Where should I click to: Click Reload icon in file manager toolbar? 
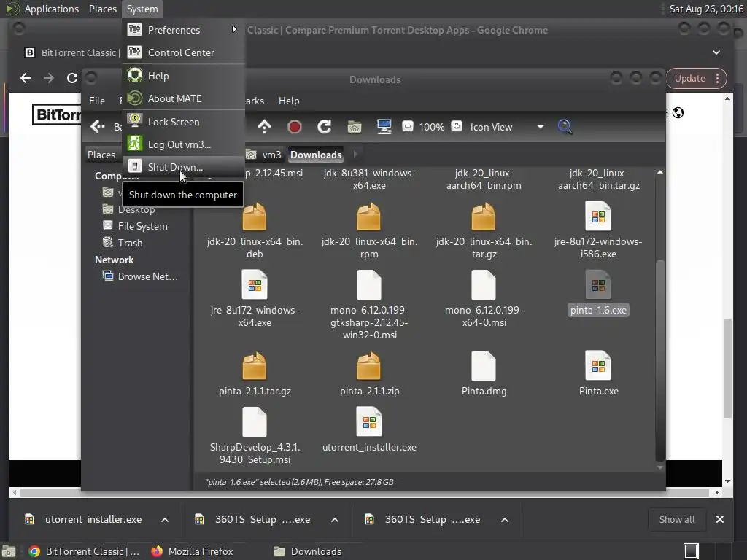point(325,127)
